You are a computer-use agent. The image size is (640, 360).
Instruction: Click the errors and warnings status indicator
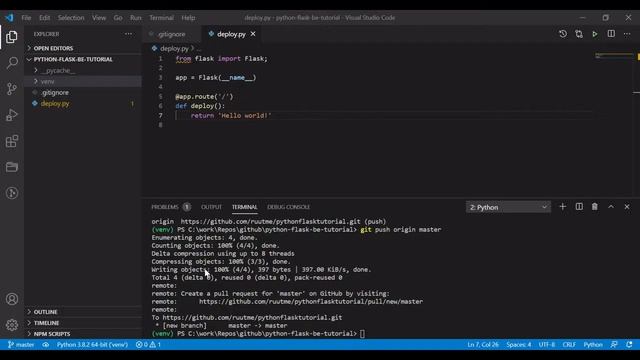pos(148,344)
